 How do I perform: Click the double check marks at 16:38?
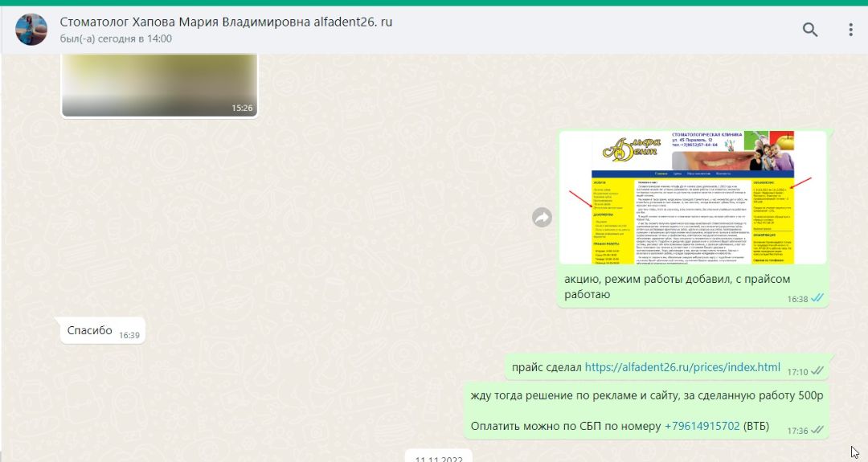tap(817, 298)
